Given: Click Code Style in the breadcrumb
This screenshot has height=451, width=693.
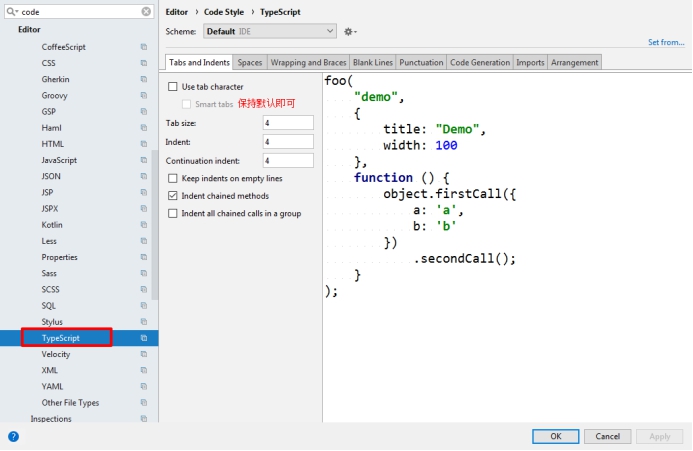Looking at the screenshot, I should click(224, 12).
